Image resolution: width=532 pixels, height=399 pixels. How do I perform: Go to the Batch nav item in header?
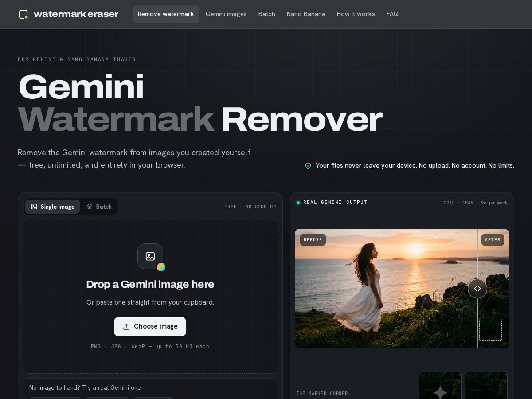[x=267, y=14]
